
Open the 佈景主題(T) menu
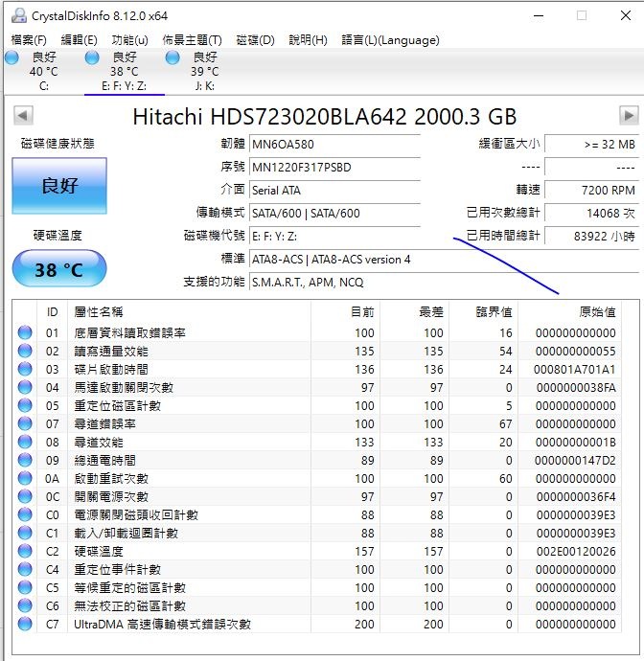pyautogui.click(x=192, y=40)
